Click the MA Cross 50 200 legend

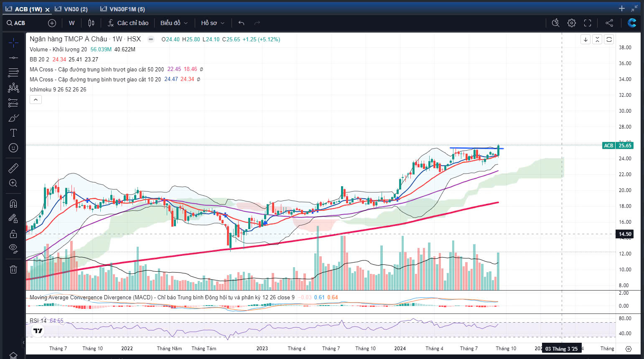tap(97, 69)
